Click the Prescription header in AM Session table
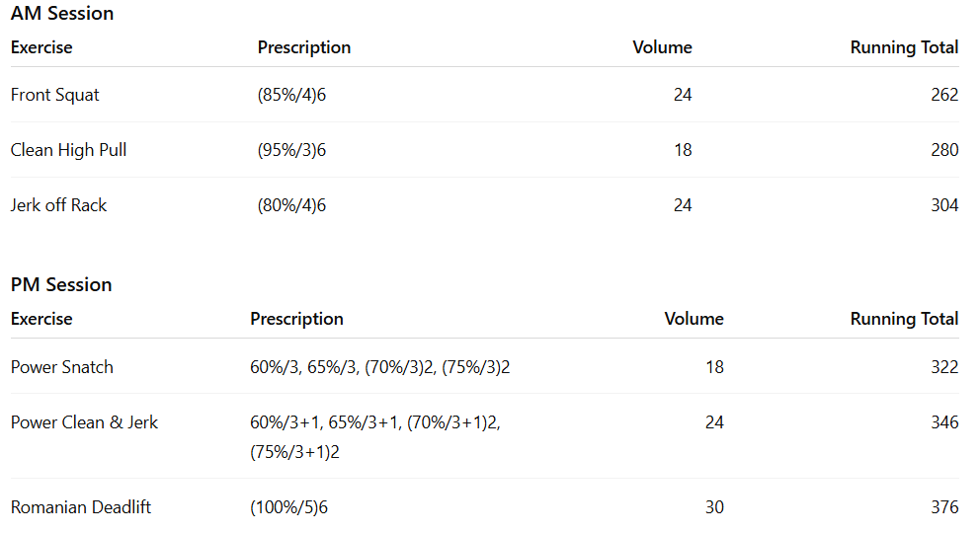980x533 pixels. coord(304,47)
